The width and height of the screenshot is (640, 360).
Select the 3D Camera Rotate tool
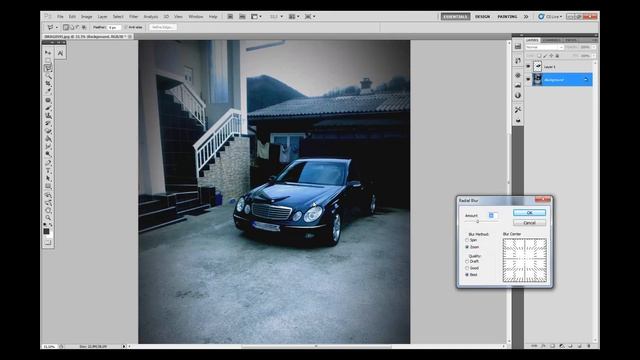[x=48, y=203]
